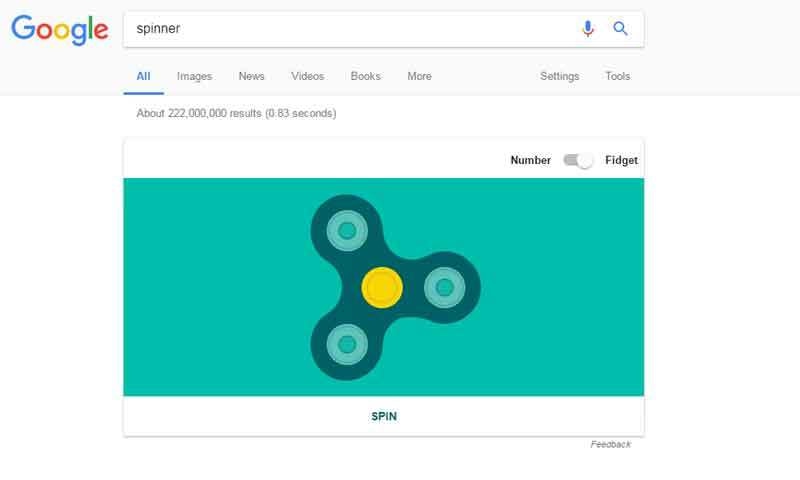Screen dimensions: 800x480
Task: Open the Settings menu
Action: coord(559,76)
